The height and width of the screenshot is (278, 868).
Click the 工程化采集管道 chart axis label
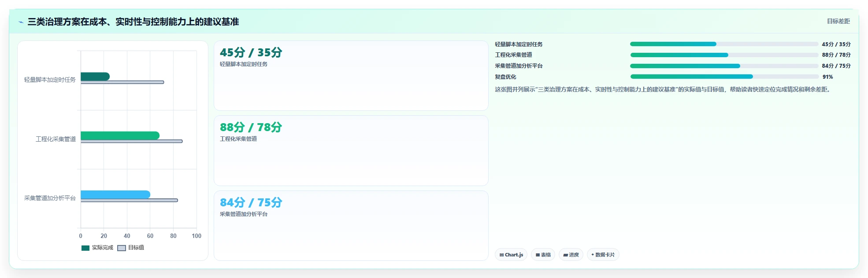tap(56, 139)
